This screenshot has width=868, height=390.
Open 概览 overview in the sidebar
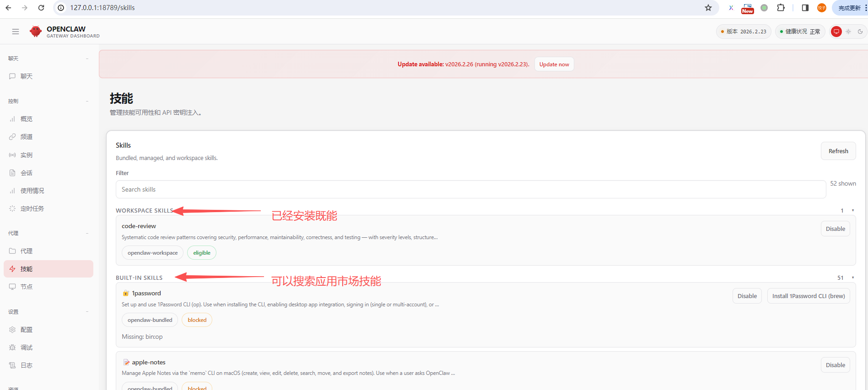49,119
